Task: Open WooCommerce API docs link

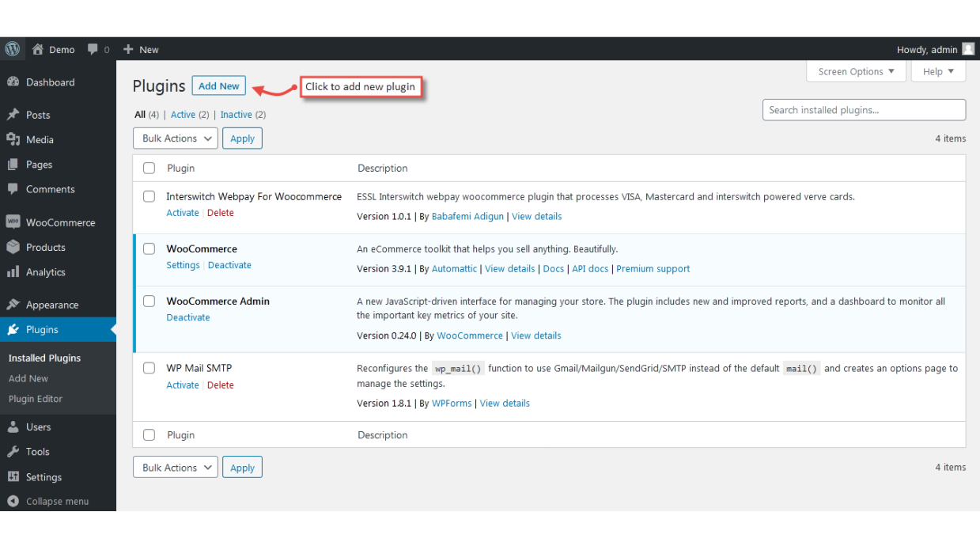Action: 590,269
